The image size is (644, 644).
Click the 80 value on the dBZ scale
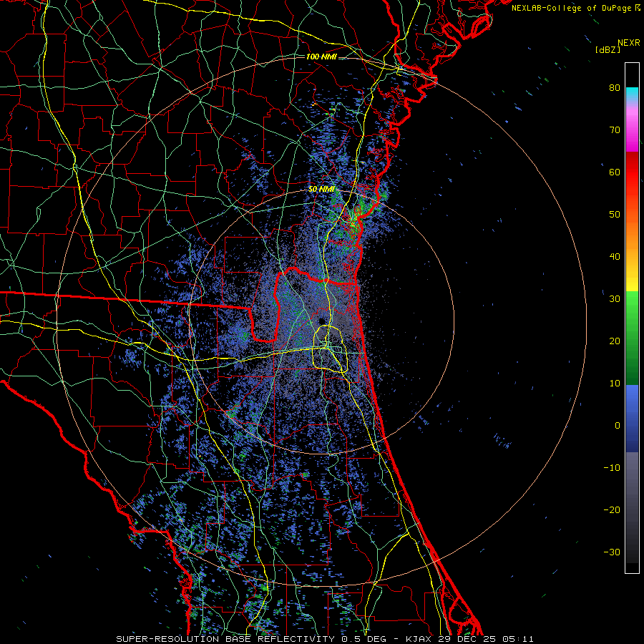point(615,88)
